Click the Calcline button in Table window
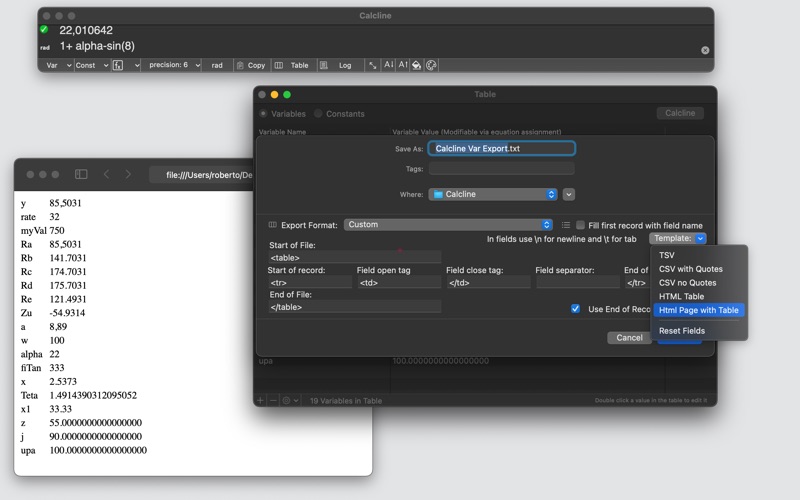The height and width of the screenshot is (500, 800). coord(680,113)
